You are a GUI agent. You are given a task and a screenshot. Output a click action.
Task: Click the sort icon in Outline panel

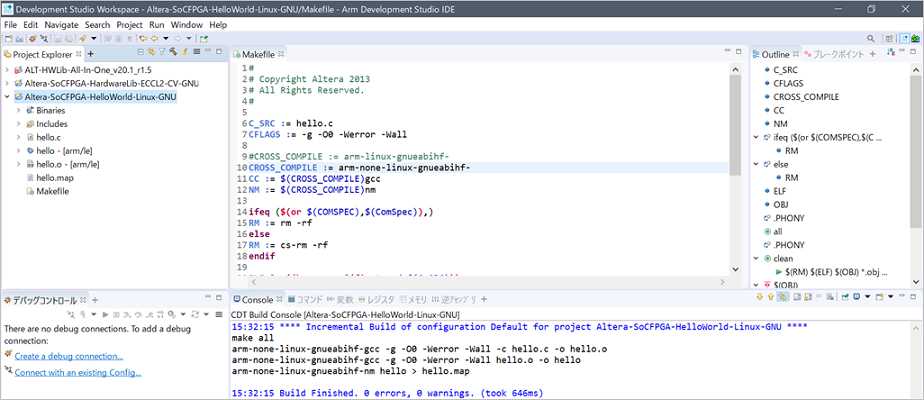click(x=893, y=53)
